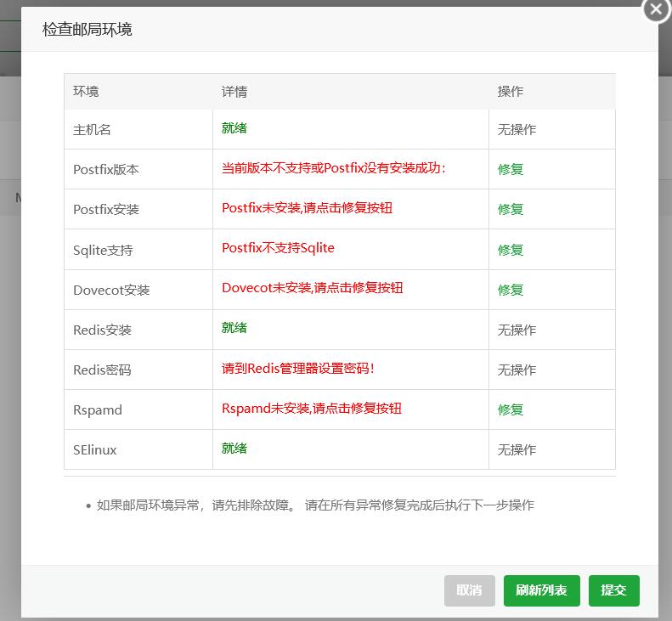Click the 请到Redis管理器设置密码! message
672x621 pixels.
pos(298,369)
